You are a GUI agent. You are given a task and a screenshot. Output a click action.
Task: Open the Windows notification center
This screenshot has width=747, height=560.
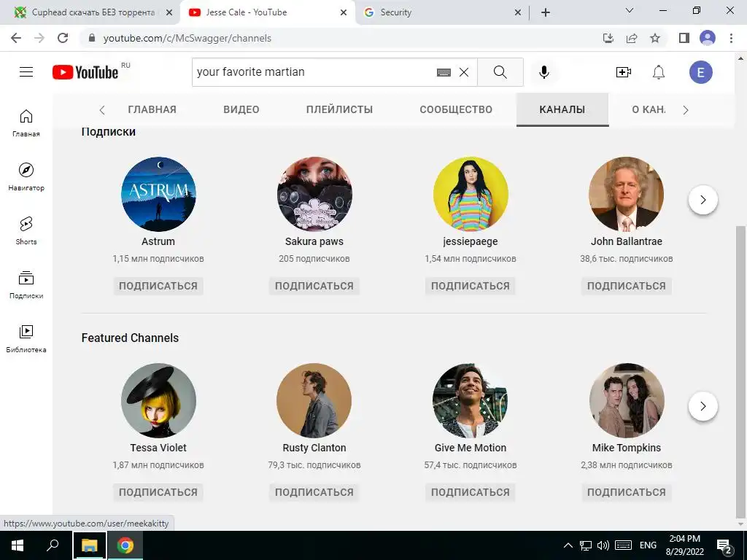point(724,545)
